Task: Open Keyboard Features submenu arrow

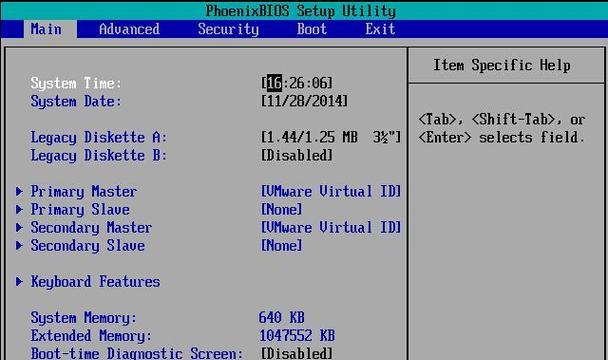Action: coord(19,282)
